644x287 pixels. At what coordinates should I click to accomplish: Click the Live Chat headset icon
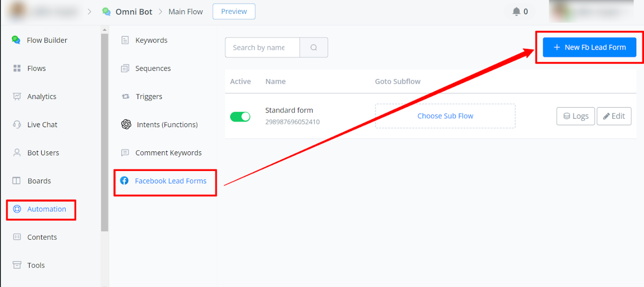pyautogui.click(x=17, y=125)
